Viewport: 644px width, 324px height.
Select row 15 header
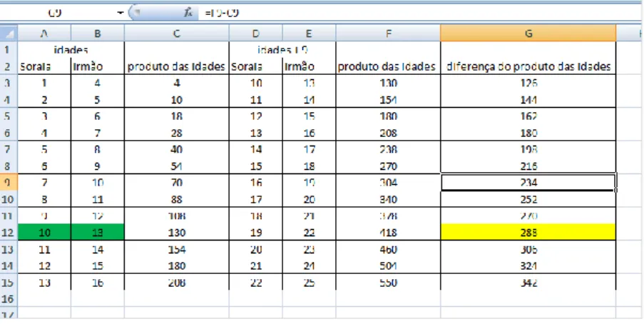click(9, 283)
